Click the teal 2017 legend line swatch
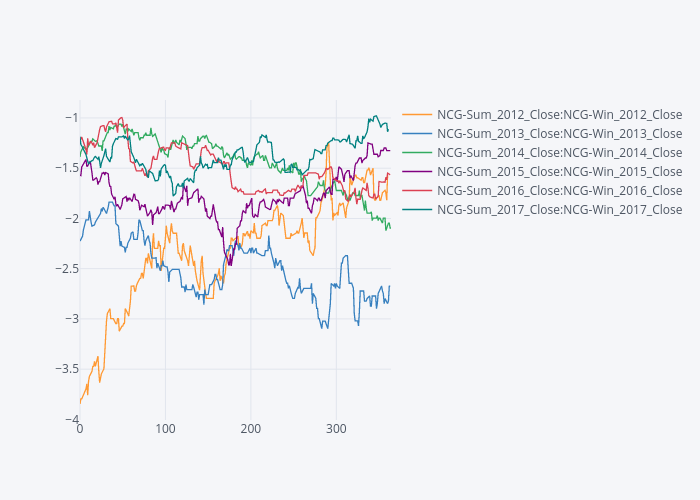700x500 pixels. tap(417, 209)
